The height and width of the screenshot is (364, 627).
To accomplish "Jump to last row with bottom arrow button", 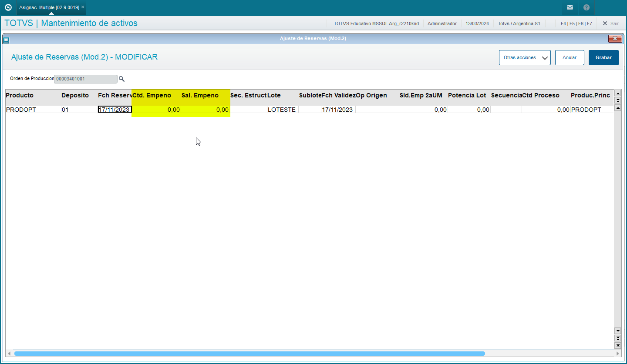I will pyautogui.click(x=617, y=345).
